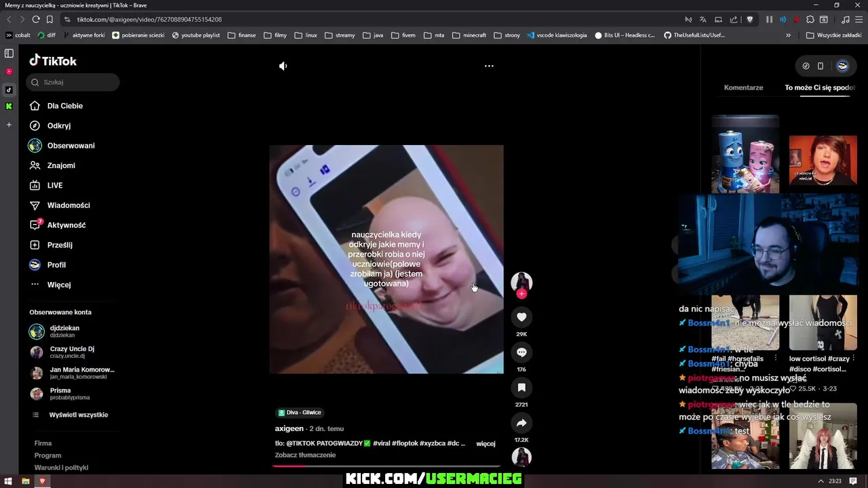Viewport: 868px width, 488px height.
Task: Add a sidebar item with the plus icon
Action: [x=9, y=125]
